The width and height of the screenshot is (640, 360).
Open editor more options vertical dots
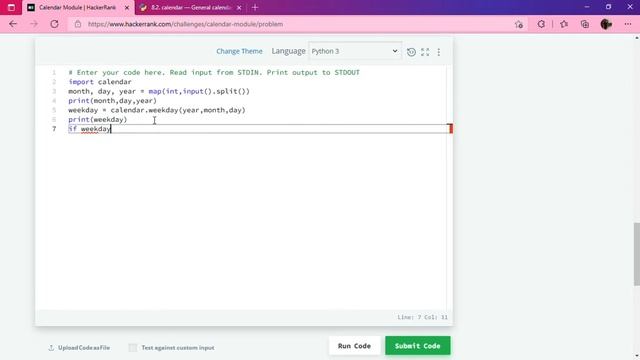(x=439, y=52)
